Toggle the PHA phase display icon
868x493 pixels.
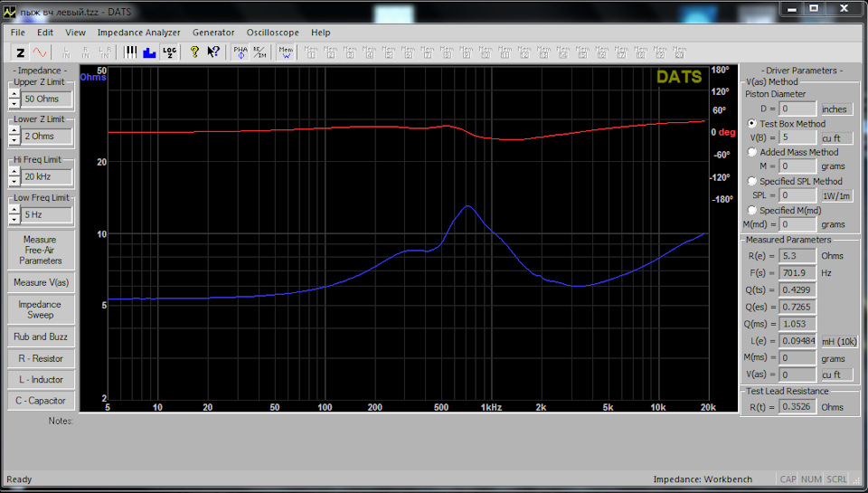coord(241,52)
